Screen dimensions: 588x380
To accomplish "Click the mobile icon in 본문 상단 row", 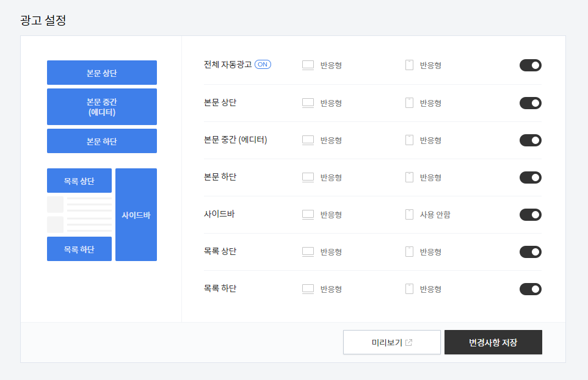I will 409,102.
